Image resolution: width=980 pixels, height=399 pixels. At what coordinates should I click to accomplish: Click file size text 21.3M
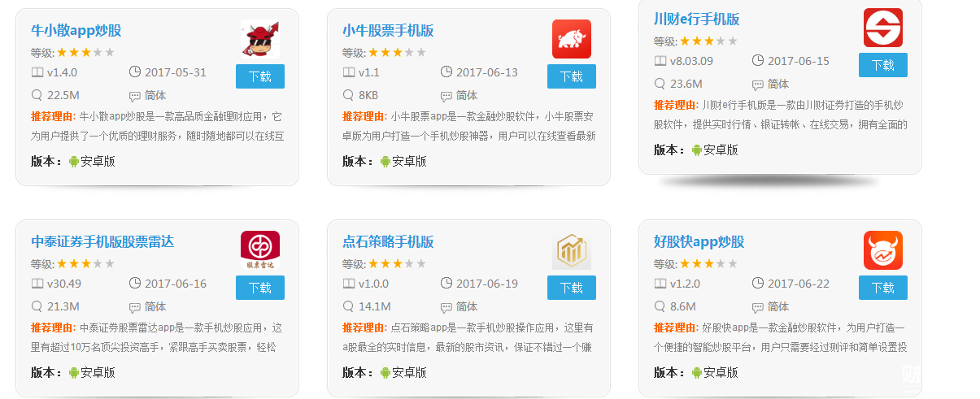click(63, 306)
